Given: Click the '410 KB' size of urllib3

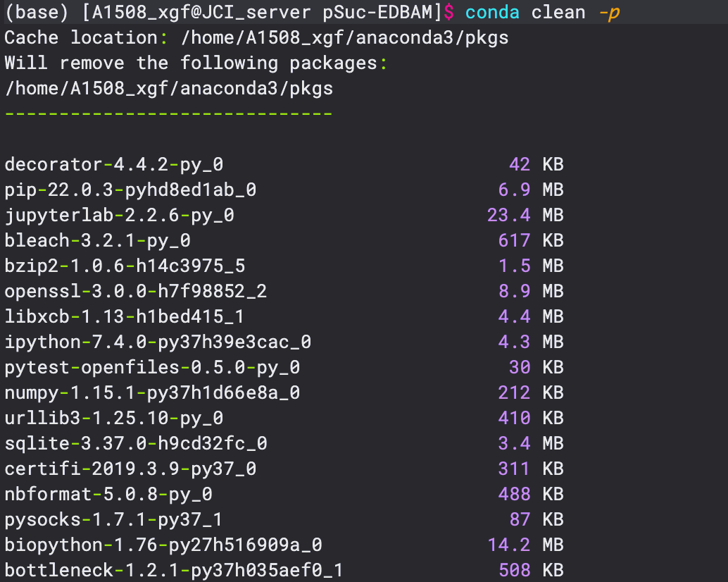Looking at the screenshot, I should coord(531,418).
